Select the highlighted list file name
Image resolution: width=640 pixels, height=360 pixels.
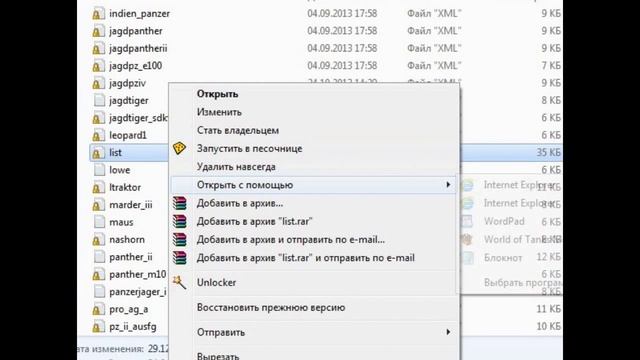coord(116,153)
